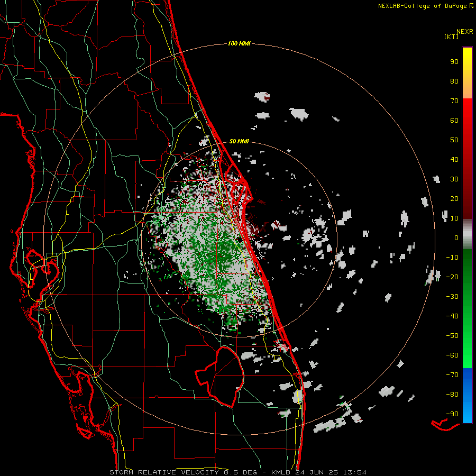The width and height of the screenshot is (476, 476).
Task: Click the 80 value on the velocity scale
Action: 454,81
